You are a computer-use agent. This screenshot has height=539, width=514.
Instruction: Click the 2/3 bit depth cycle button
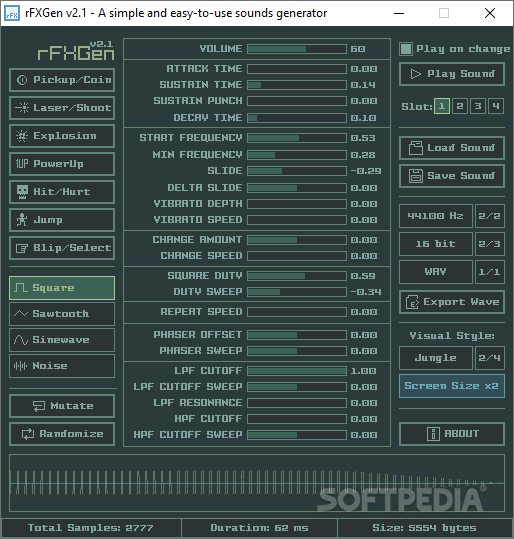[490, 244]
